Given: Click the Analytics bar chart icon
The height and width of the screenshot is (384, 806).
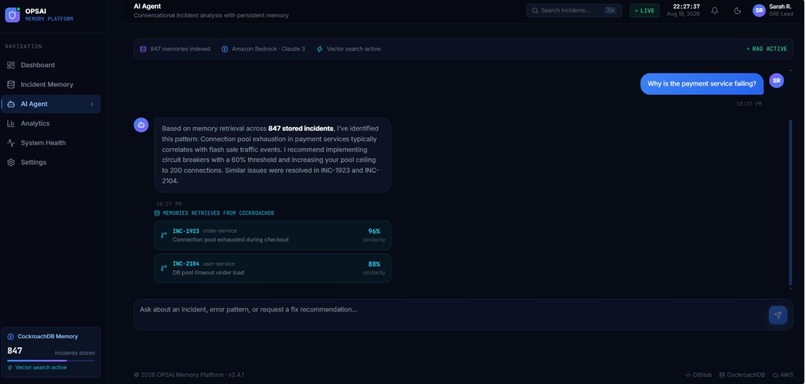Looking at the screenshot, I should tap(11, 123).
